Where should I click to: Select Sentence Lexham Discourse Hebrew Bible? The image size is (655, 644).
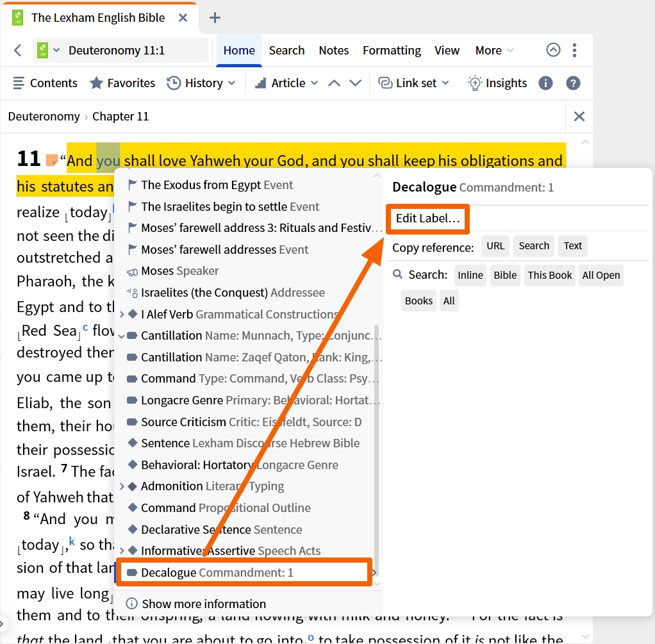(248, 443)
